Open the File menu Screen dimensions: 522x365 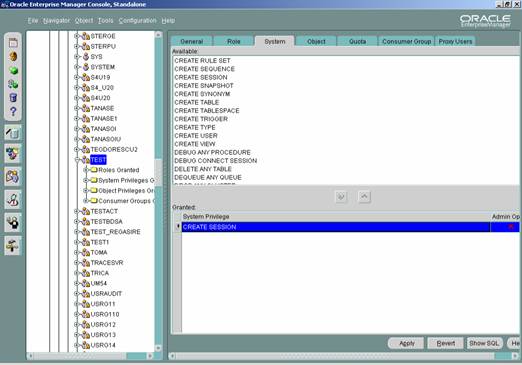pos(33,21)
